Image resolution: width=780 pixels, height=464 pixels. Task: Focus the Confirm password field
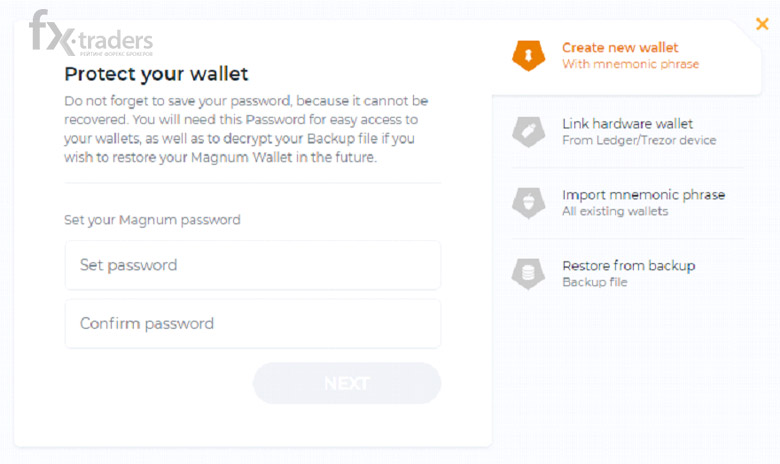[x=253, y=324]
